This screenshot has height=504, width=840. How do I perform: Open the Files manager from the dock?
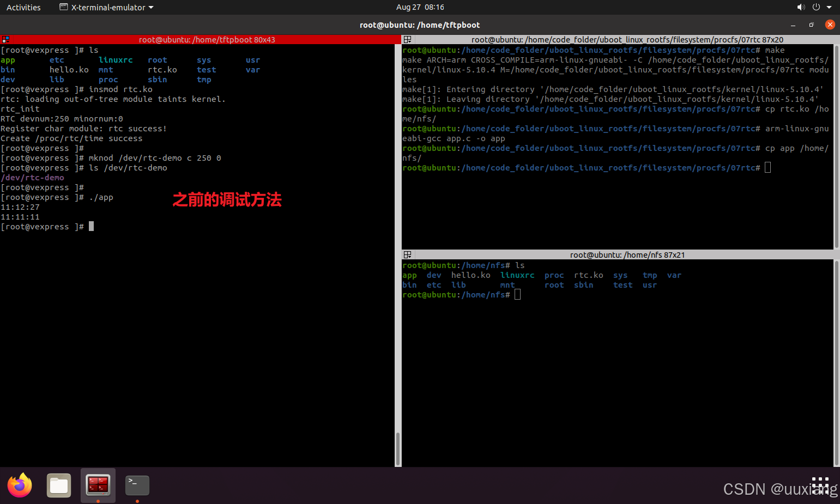(x=59, y=485)
